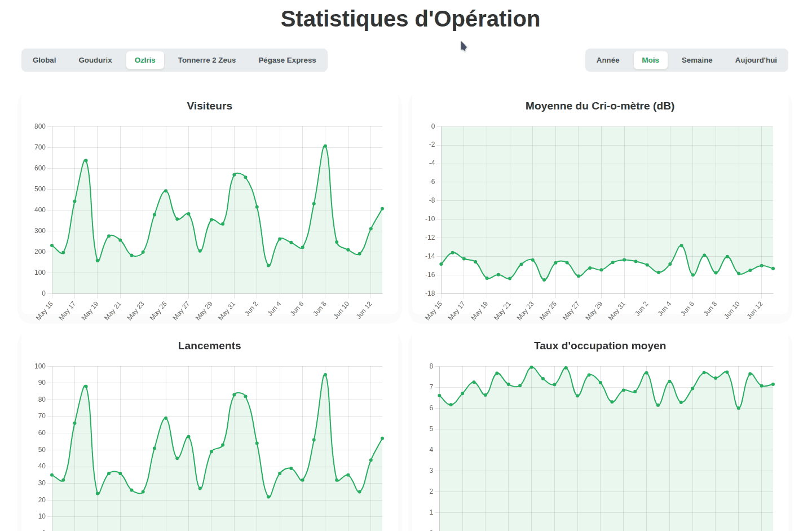
Task: Click the Moyenne du Cri-o-mètre chart title
Action: click(599, 106)
